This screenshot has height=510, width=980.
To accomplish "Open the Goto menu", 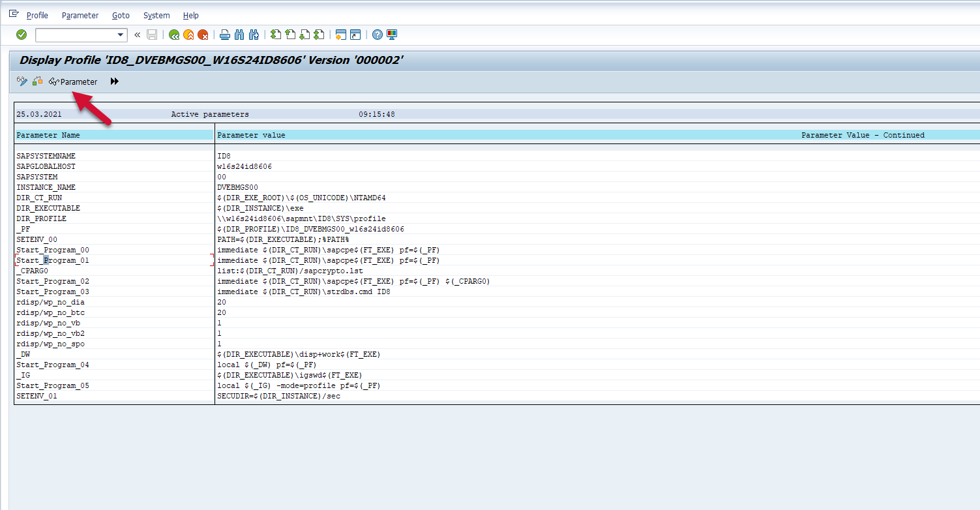I will (121, 16).
